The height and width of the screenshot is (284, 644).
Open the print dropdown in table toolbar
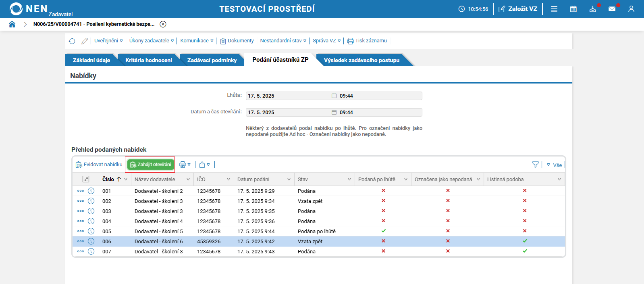point(185,165)
